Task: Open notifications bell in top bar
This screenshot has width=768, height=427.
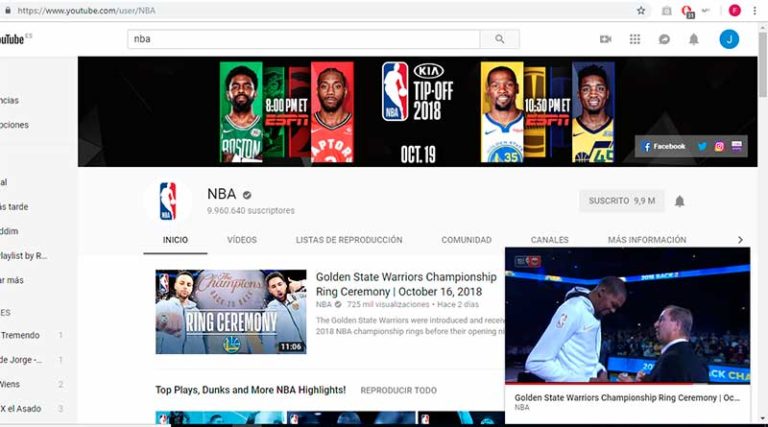Action: (x=694, y=39)
